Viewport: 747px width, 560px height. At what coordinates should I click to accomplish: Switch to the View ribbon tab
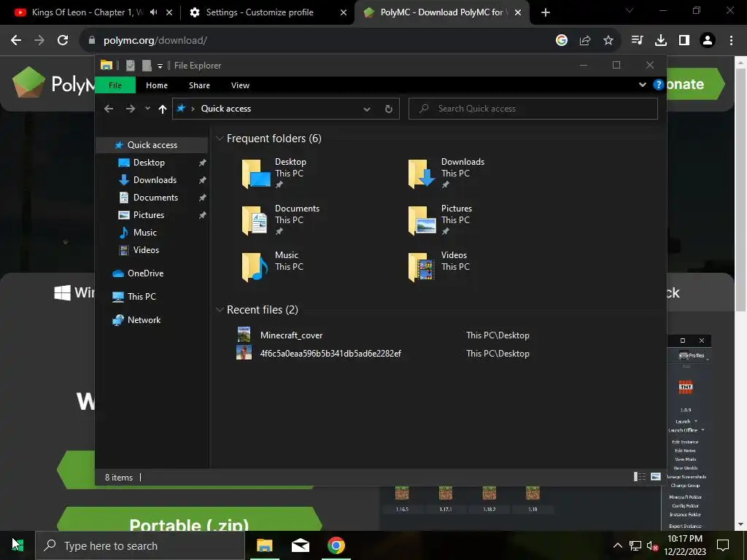(x=240, y=85)
